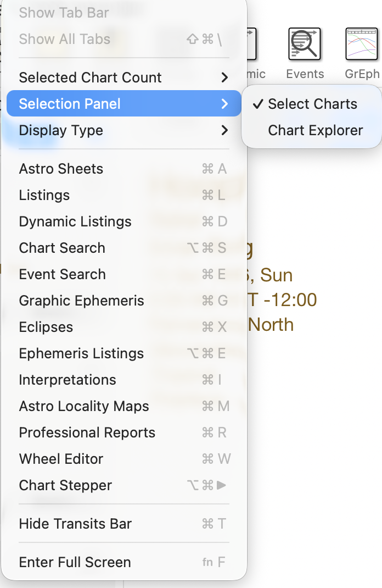This screenshot has width=382, height=588.
Task: Enter Full Screen mode
Action: coord(75,562)
